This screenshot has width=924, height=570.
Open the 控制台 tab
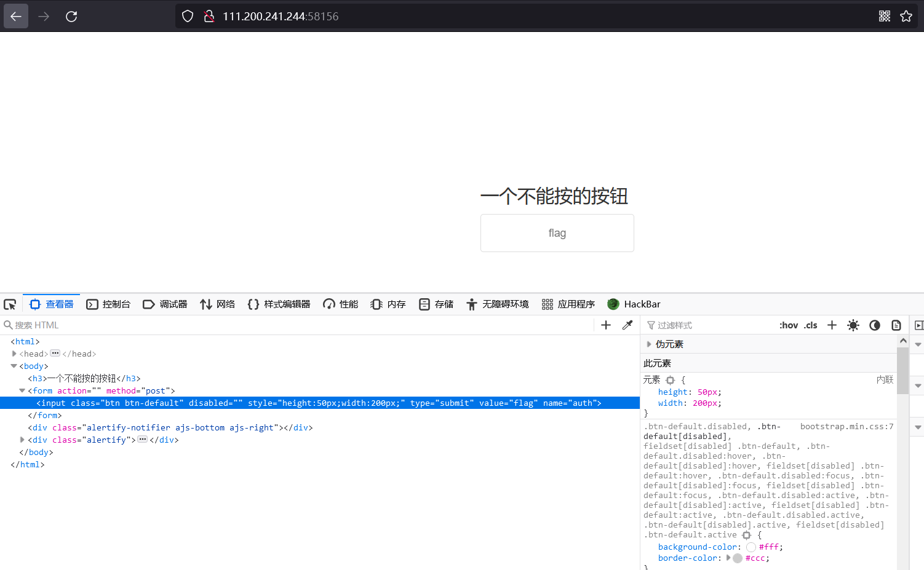(x=108, y=304)
